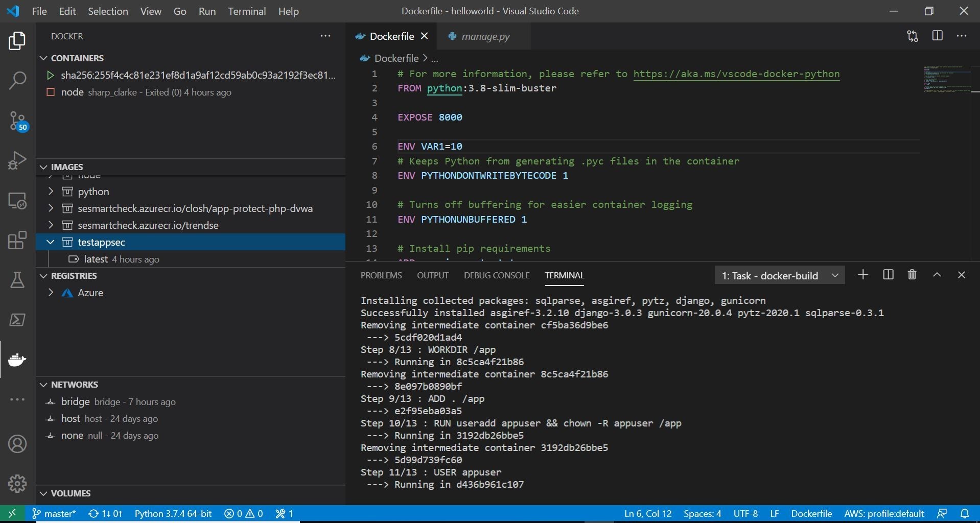Split the terminal panel
Viewport: 980px width, 523px height.
pos(888,275)
